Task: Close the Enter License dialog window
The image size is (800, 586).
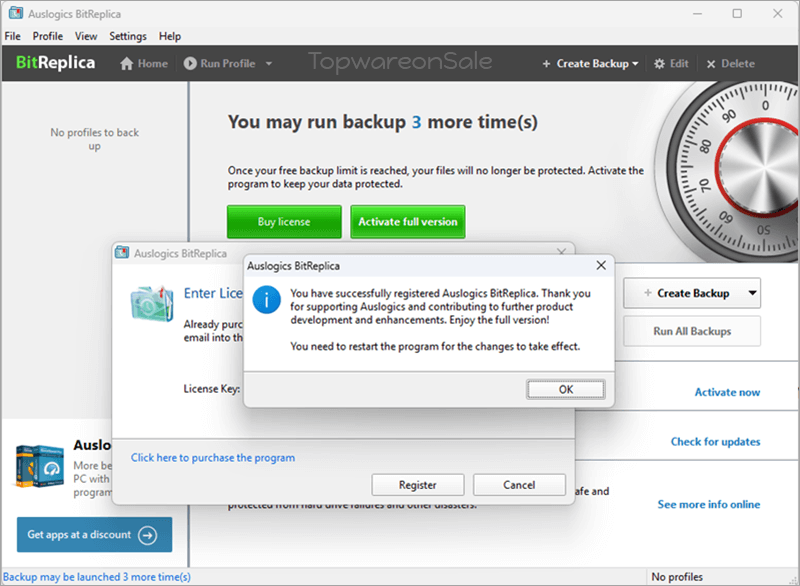Action: click(561, 252)
